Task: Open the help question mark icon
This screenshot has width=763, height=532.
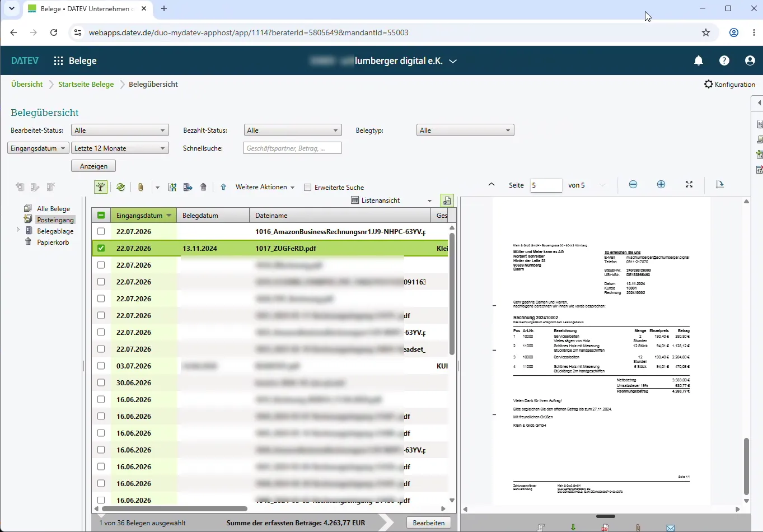Action: (724, 60)
